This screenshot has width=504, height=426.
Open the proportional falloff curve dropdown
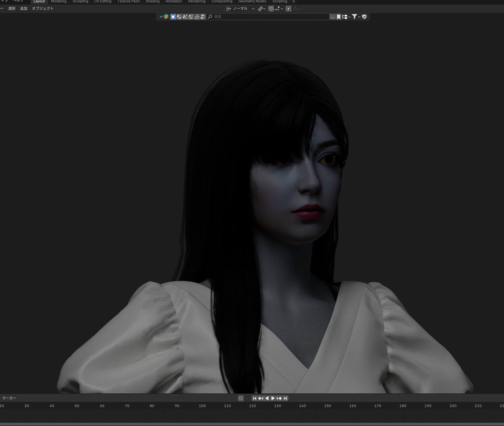tap(297, 8)
